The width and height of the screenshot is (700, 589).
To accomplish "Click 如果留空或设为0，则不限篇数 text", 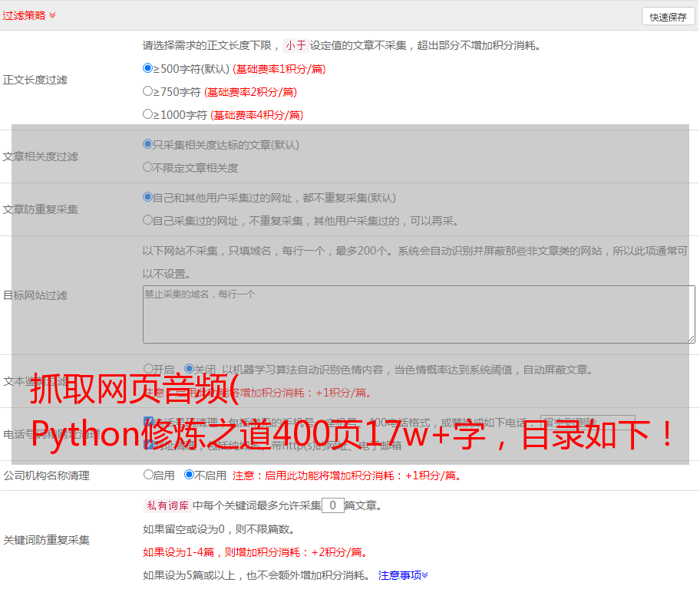I will point(219,529).
